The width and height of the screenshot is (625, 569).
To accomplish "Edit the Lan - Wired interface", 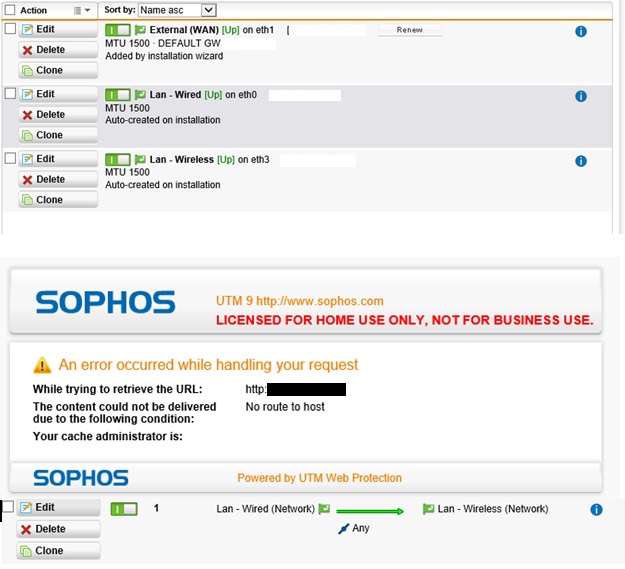I will click(58, 94).
